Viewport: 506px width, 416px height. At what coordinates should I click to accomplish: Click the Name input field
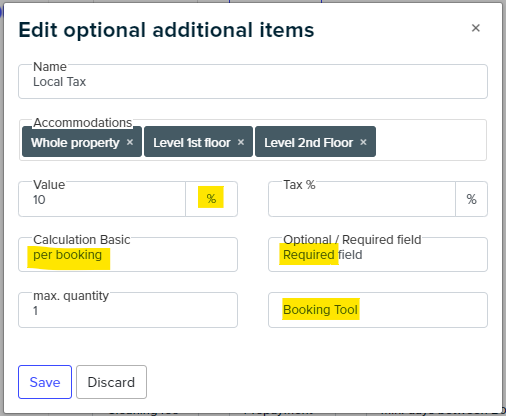[x=253, y=82]
